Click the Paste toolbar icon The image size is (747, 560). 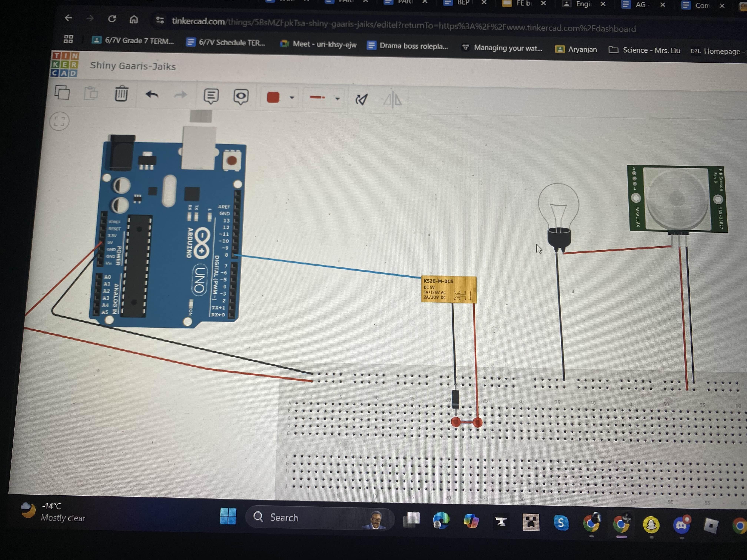point(91,93)
